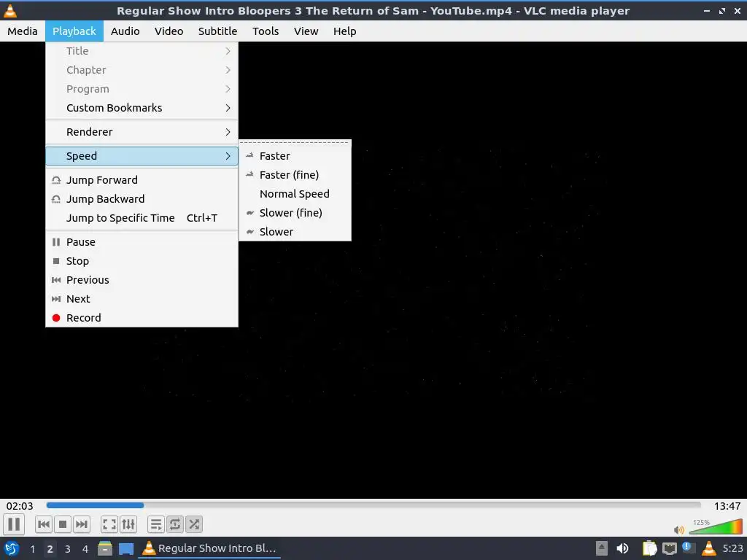Click the next media button in the control bar
The height and width of the screenshot is (560, 747).
(82, 524)
